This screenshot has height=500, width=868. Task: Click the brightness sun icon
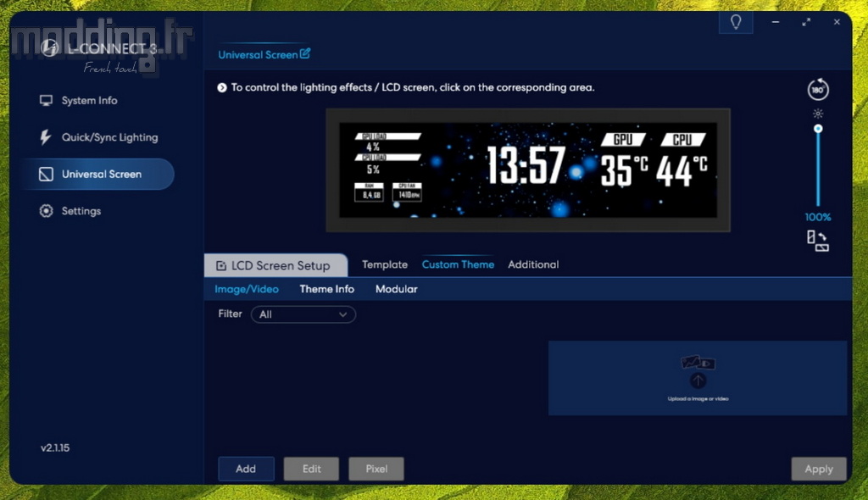coord(818,114)
